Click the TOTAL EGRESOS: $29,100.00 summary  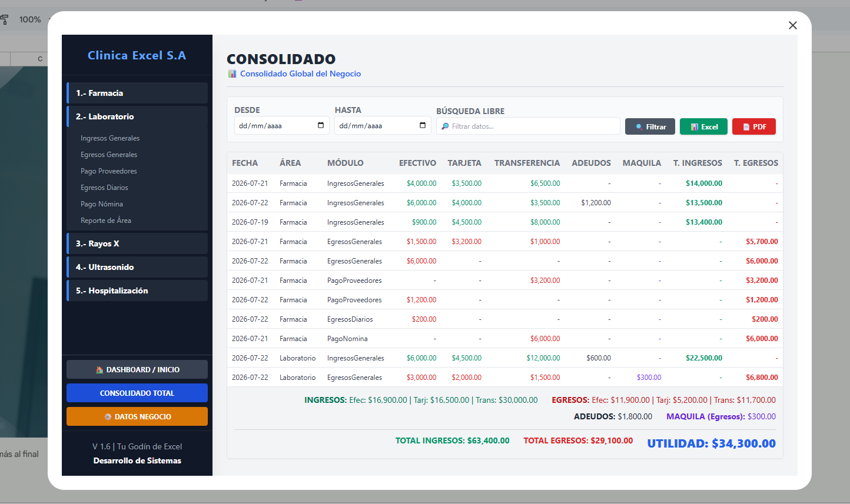click(578, 440)
